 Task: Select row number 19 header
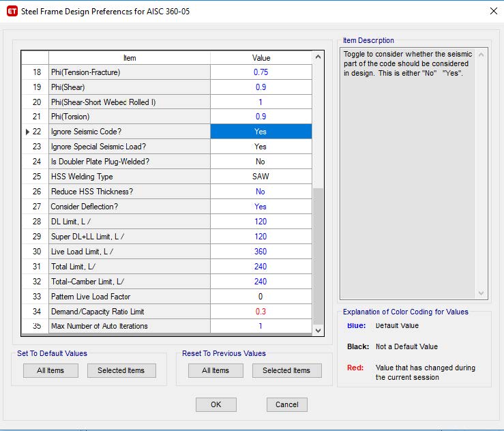click(x=35, y=87)
